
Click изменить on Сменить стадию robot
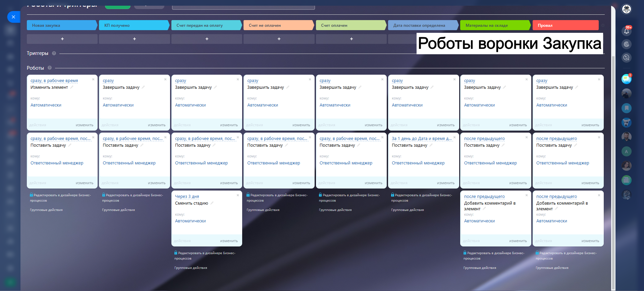coord(229,241)
